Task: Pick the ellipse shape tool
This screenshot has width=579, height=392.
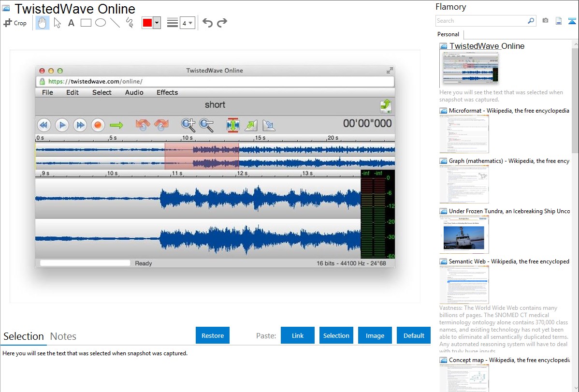Action: 101,23
